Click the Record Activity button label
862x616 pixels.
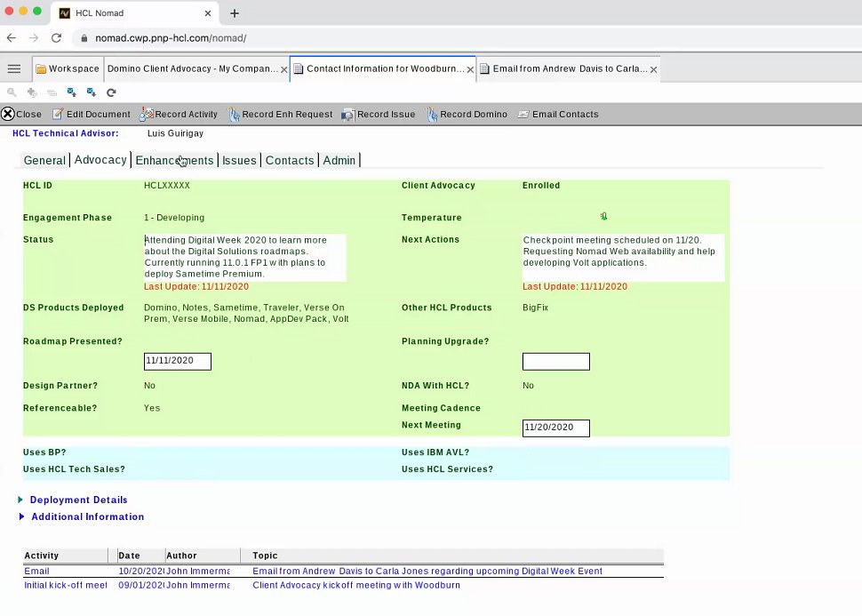(187, 115)
